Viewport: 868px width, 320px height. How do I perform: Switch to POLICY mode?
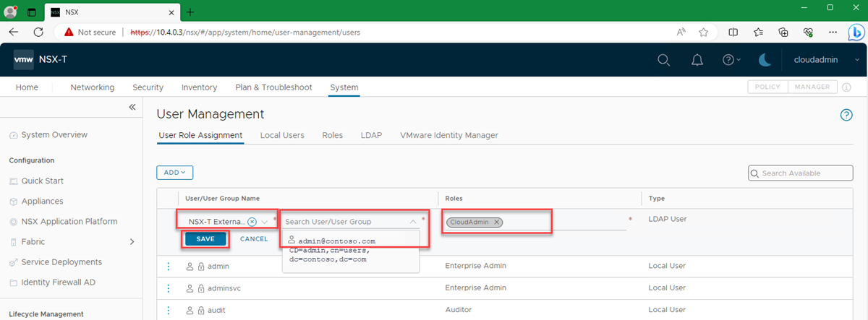coord(767,87)
